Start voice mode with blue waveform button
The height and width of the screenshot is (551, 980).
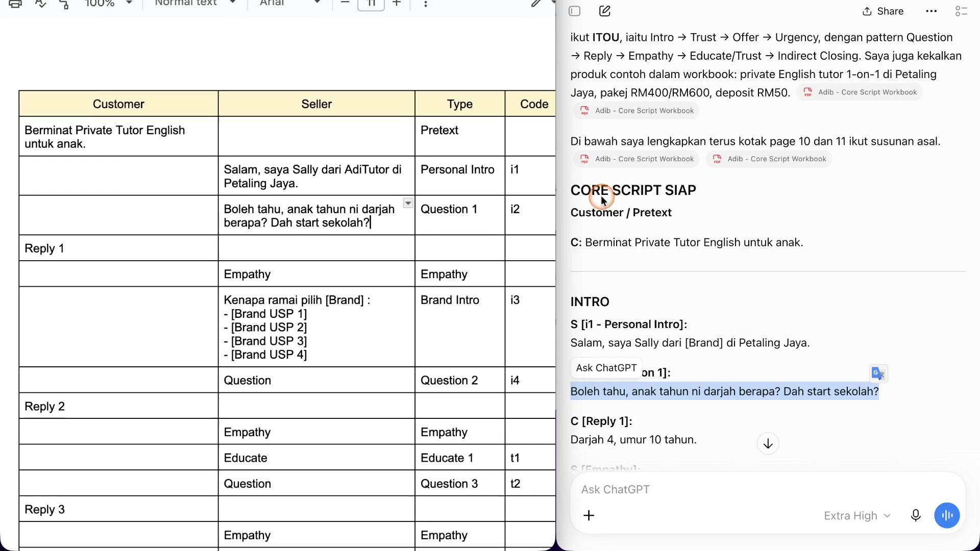point(947,516)
